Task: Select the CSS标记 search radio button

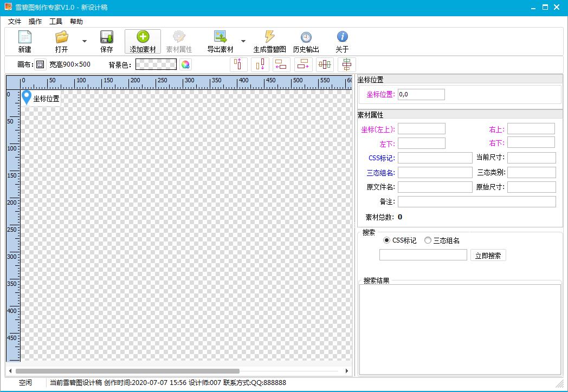Action: point(387,240)
